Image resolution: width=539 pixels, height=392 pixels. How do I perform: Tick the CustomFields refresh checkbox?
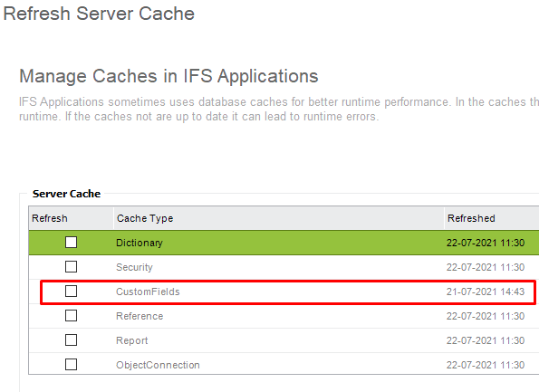(x=72, y=291)
